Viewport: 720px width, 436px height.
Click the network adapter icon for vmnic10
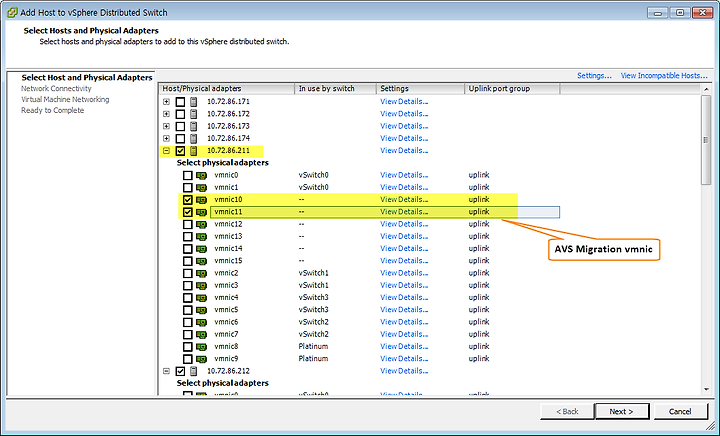[201, 200]
